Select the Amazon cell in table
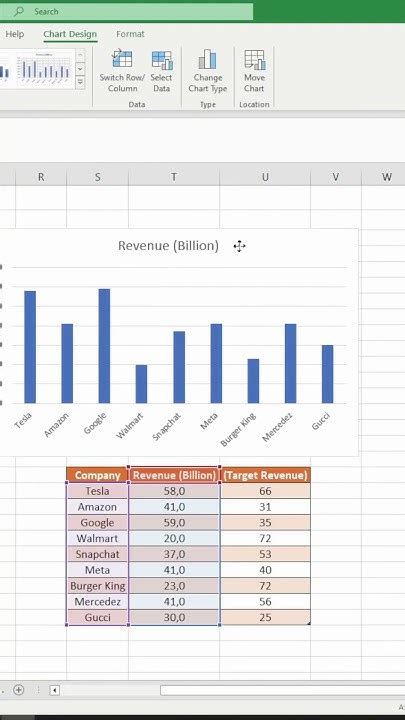 97,507
